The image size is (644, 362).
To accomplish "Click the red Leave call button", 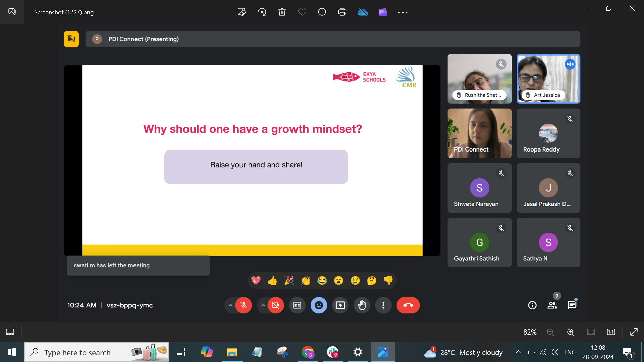I will click(408, 305).
